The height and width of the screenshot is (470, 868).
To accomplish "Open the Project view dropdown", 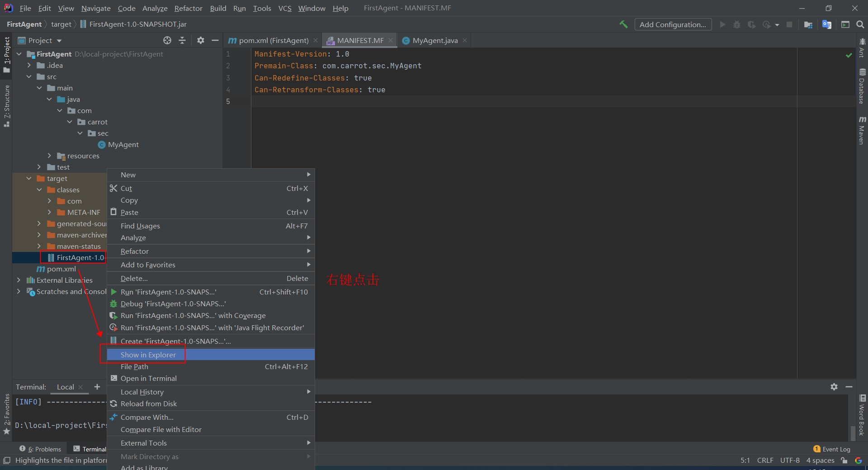I will [x=40, y=40].
